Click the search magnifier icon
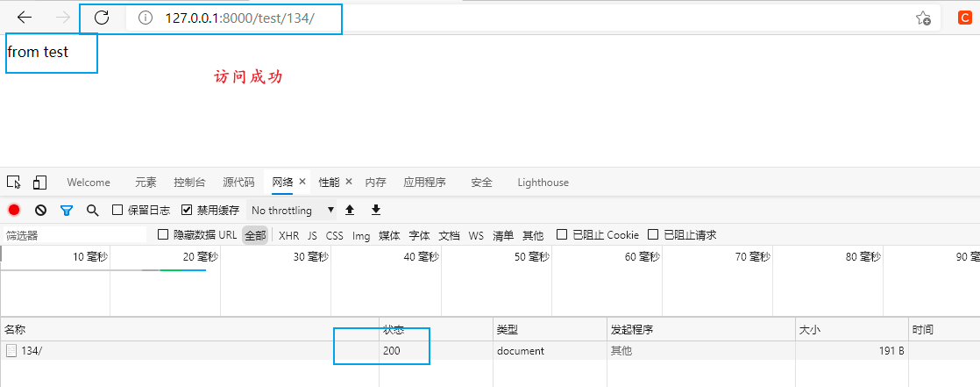Viewport: 980px width, 387px height. [x=93, y=210]
